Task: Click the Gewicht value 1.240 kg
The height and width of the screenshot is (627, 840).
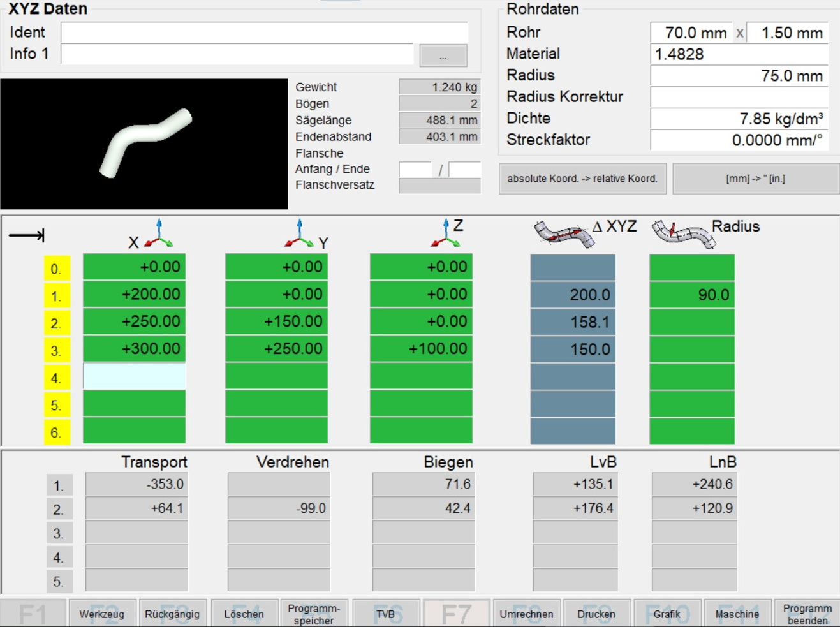Action: coord(439,87)
